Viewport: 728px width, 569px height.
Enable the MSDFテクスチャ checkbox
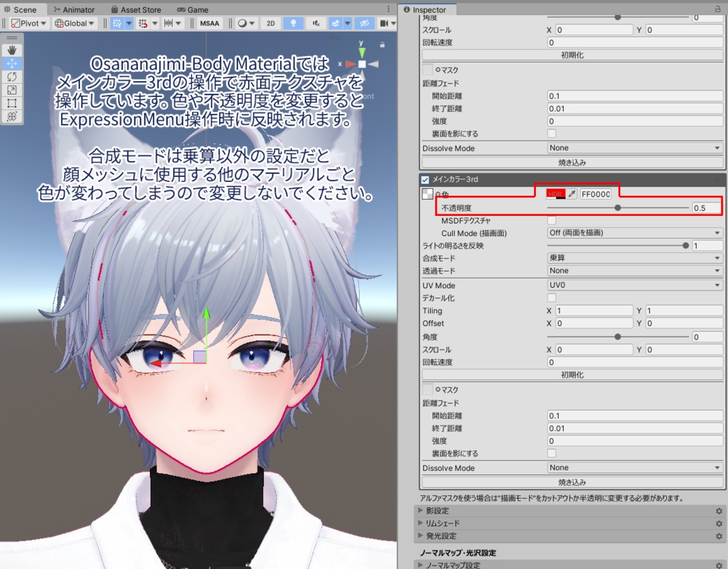point(552,220)
